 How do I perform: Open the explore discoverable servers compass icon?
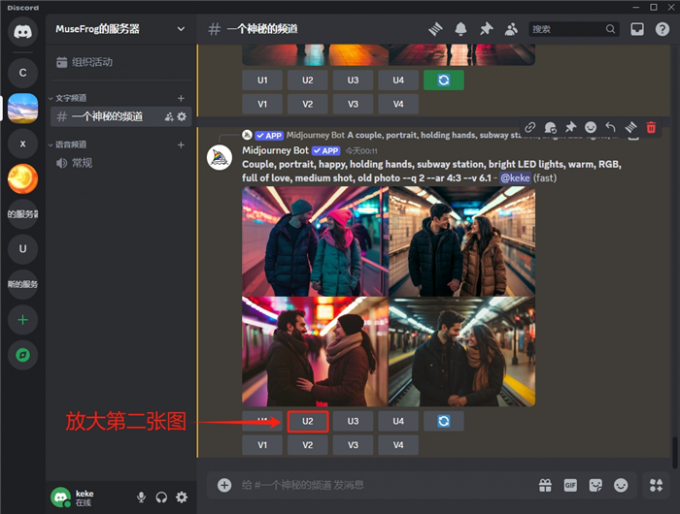(x=23, y=355)
